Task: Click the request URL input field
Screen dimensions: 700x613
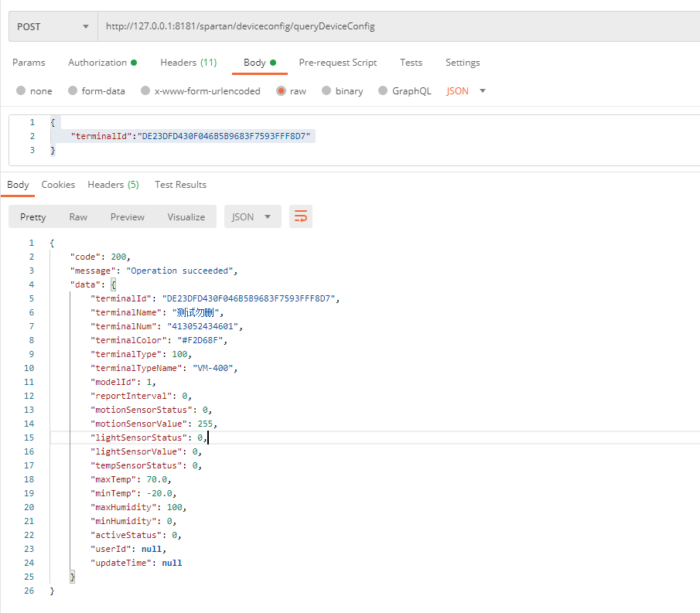Action: click(x=387, y=26)
